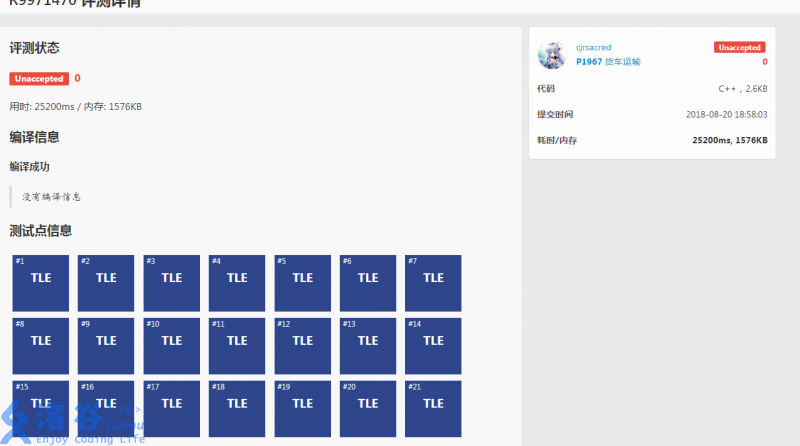800x446 pixels.
Task: Select test case #2 TLE block
Action: coord(106,283)
